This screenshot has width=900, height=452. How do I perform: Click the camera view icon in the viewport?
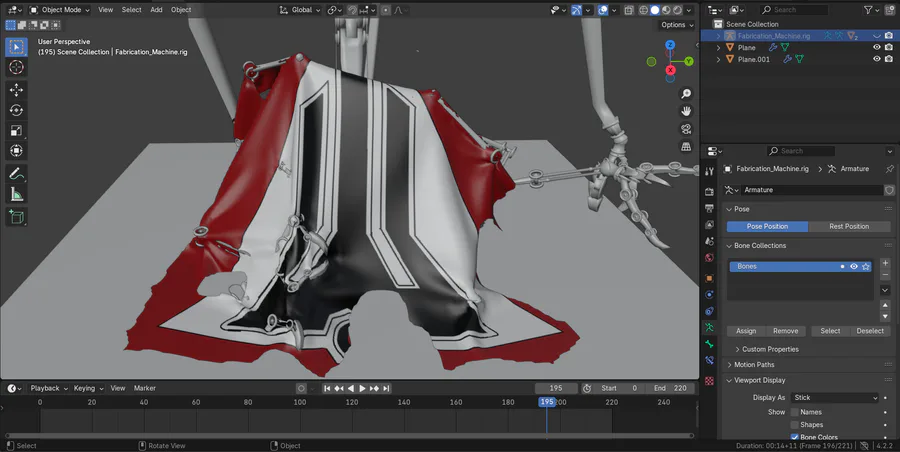[x=686, y=128]
